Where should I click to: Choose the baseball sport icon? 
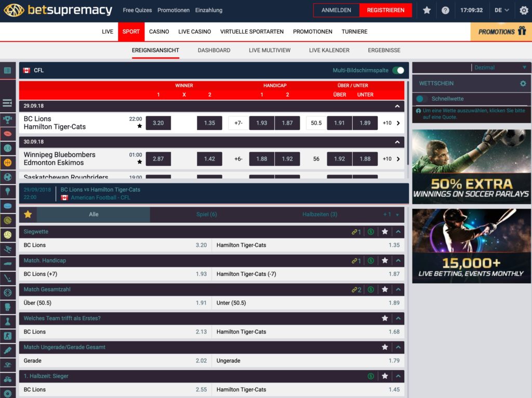click(x=7, y=148)
